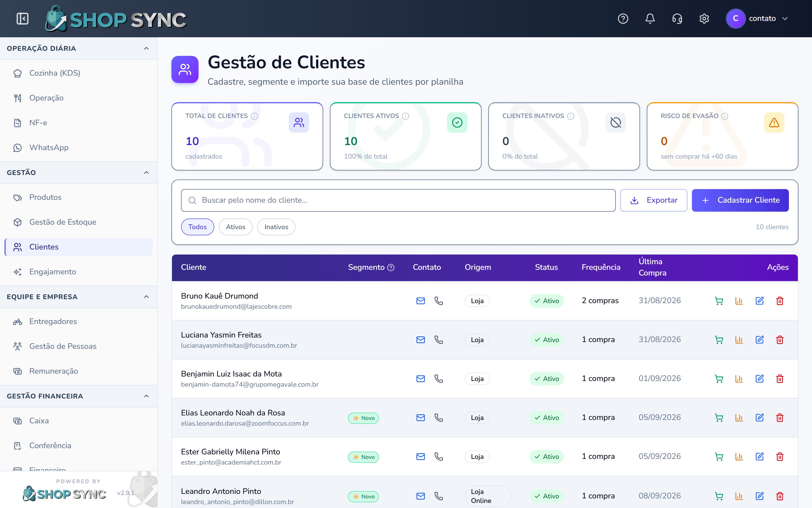This screenshot has width=812, height=508.
Task: Click the Segmento column help icon
Action: point(390,268)
